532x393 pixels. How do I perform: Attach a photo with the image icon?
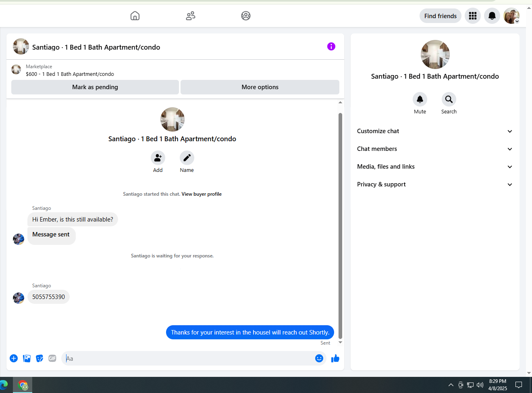click(27, 358)
